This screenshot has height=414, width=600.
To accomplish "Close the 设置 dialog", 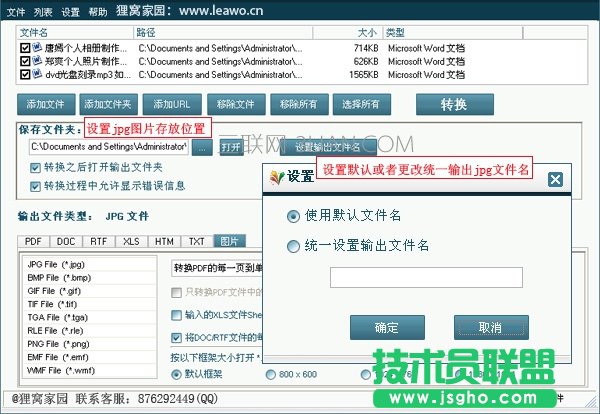I will coord(555,179).
